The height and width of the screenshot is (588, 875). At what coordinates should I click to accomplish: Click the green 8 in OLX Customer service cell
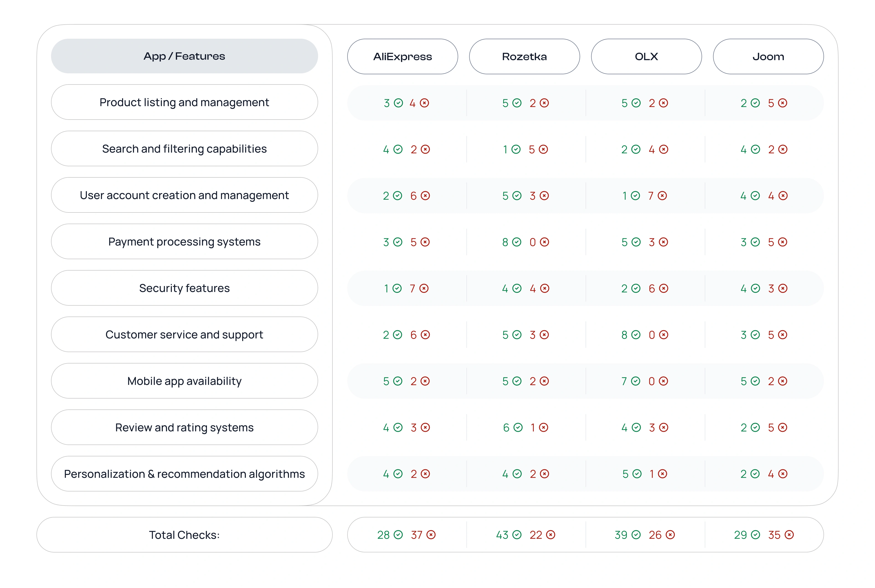pyautogui.click(x=624, y=335)
